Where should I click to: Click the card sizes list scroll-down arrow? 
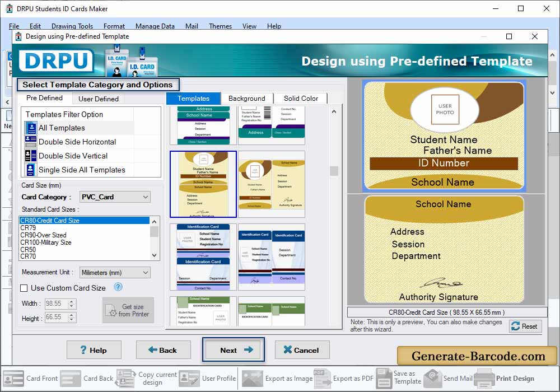pos(155,255)
